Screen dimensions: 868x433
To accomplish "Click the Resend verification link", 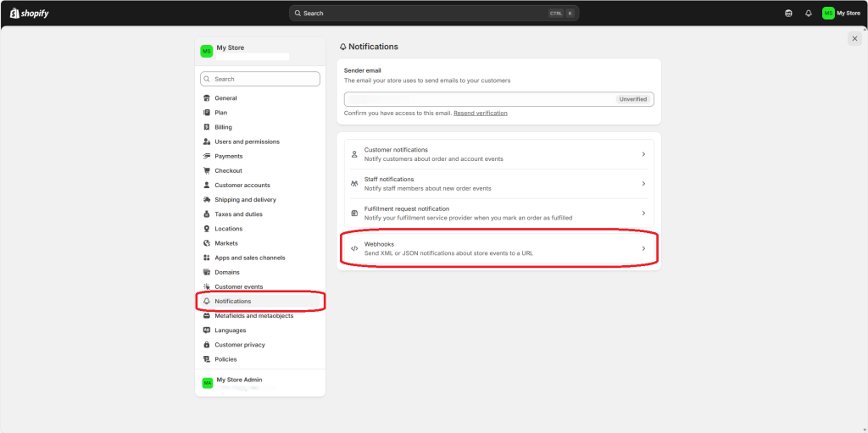I will (x=481, y=113).
